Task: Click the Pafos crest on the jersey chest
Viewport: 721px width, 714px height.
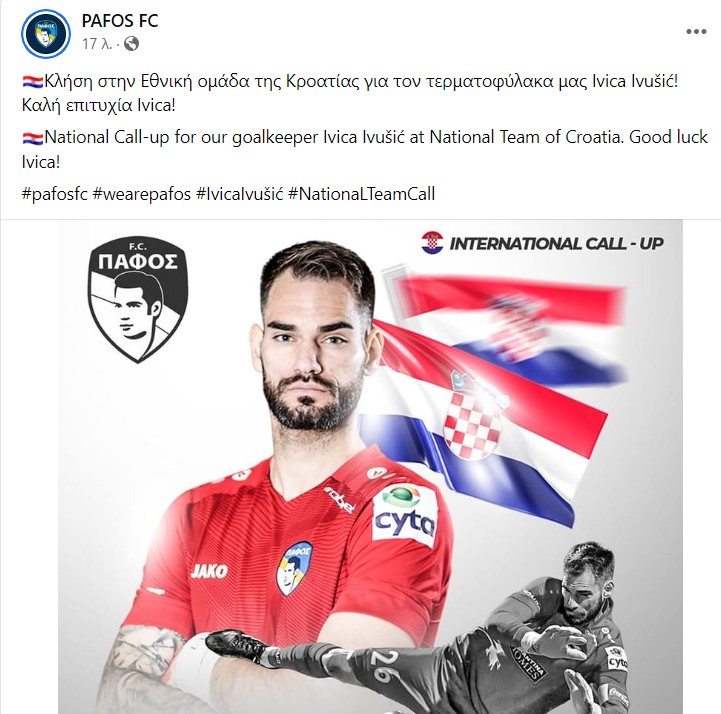Action: pyautogui.click(x=294, y=569)
